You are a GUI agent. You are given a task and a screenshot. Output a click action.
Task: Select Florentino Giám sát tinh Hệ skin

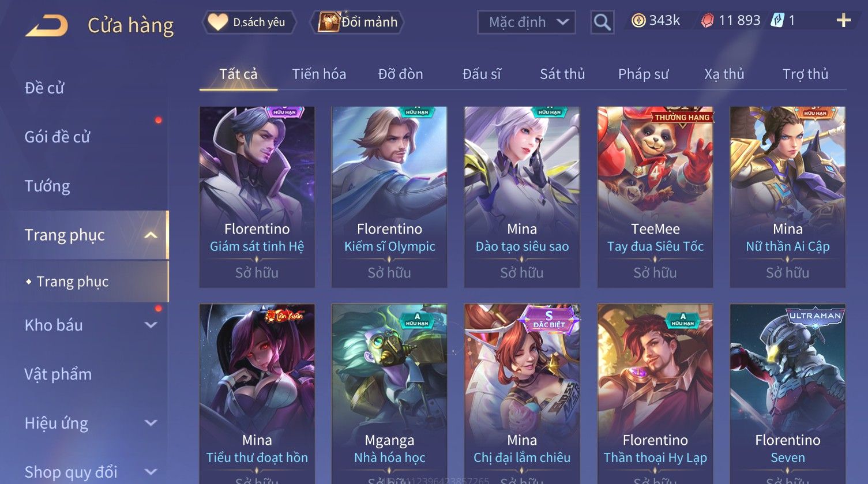click(x=257, y=197)
